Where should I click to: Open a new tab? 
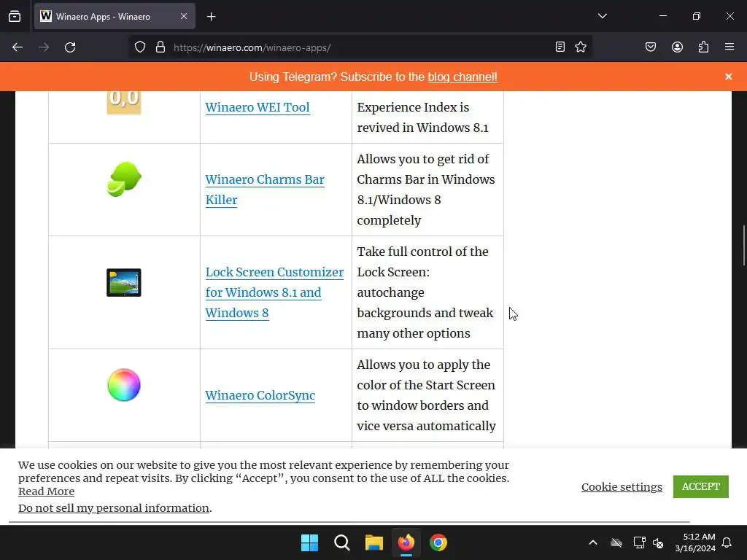click(x=212, y=17)
